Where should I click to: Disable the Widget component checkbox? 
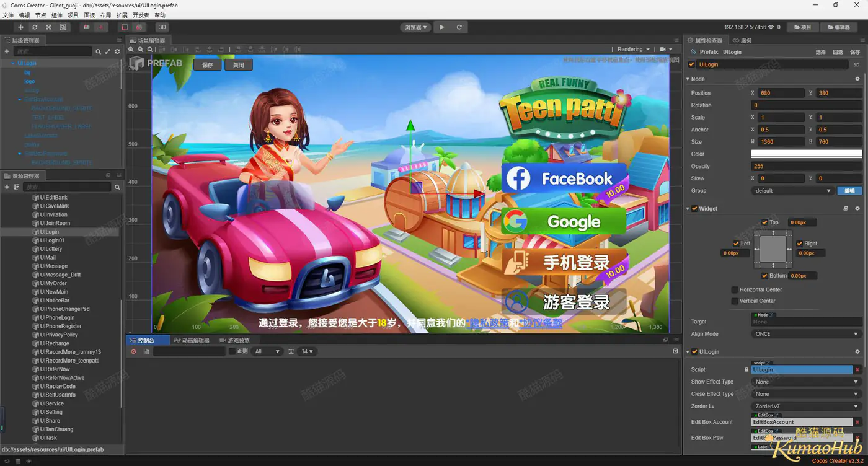click(694, 209)
